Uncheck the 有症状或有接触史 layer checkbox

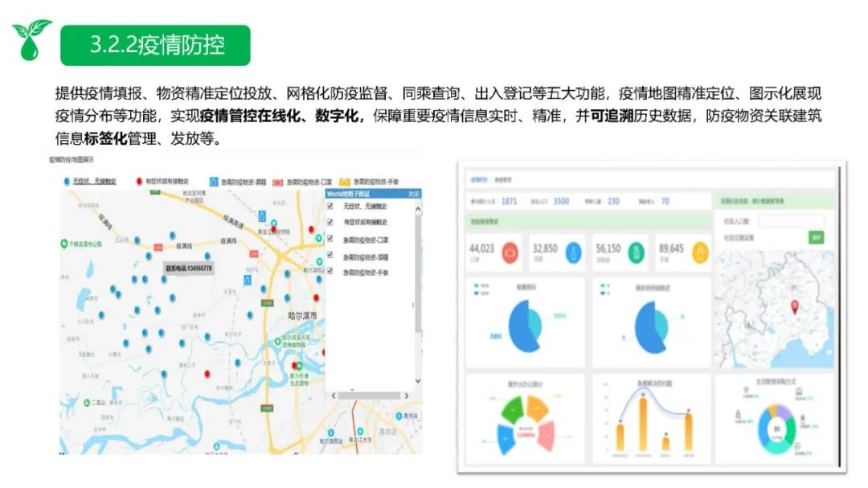[330, 222]
